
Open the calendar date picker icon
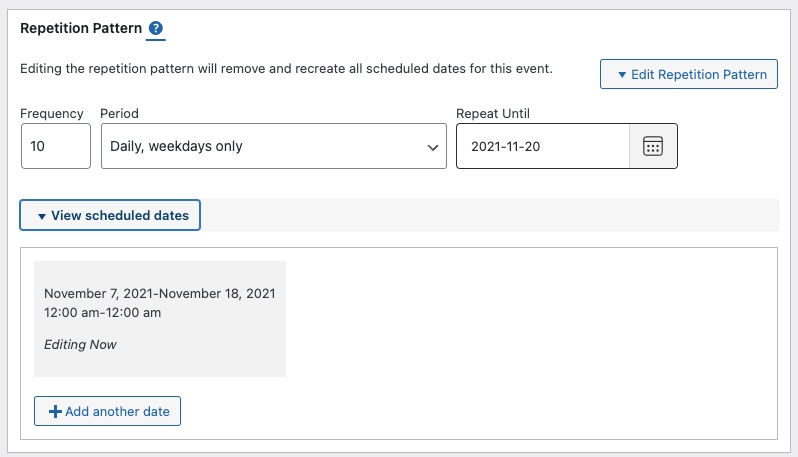[x=652, y=146]
